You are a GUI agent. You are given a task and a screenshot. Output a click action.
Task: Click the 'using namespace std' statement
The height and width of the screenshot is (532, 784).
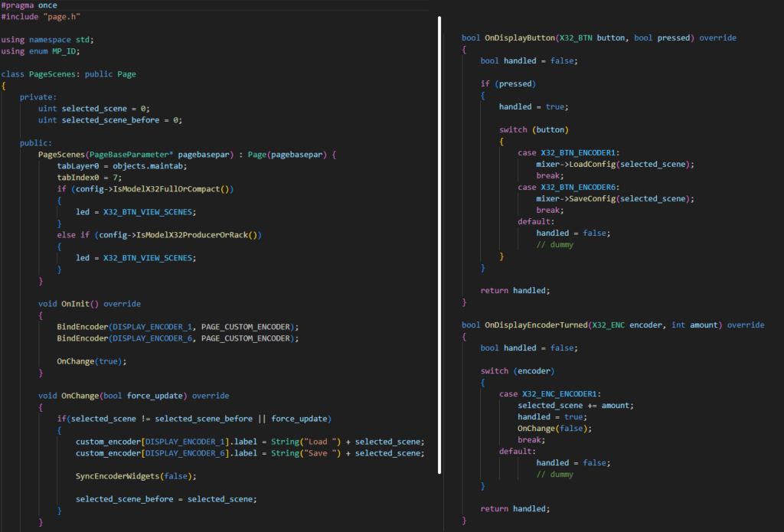pyautogui.click(x=47, y=40)
